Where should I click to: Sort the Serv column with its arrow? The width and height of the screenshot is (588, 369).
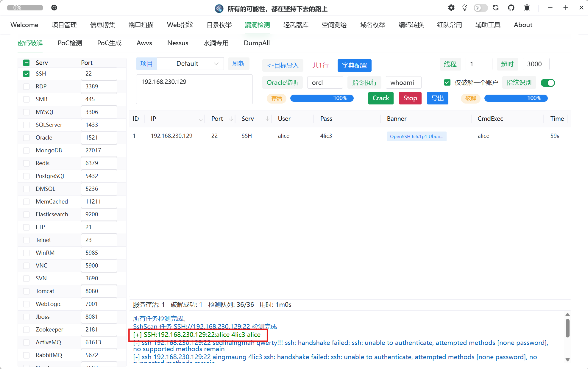click(x=268, y=119)
